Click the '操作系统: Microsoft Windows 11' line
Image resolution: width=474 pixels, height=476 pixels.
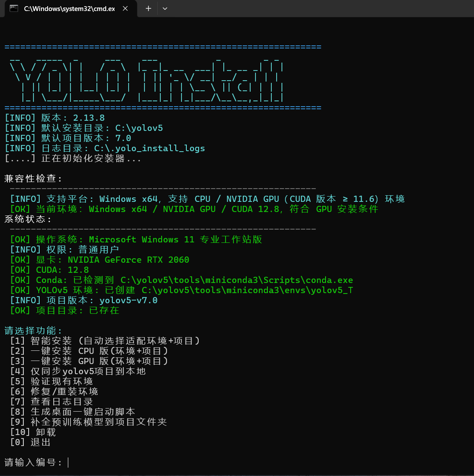click(136, 239)
